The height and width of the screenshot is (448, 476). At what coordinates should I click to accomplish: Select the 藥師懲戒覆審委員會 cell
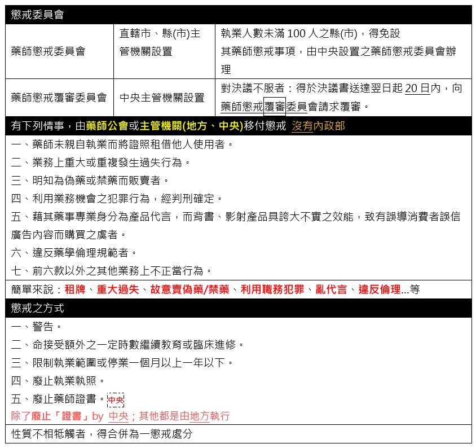click(59, 98)
